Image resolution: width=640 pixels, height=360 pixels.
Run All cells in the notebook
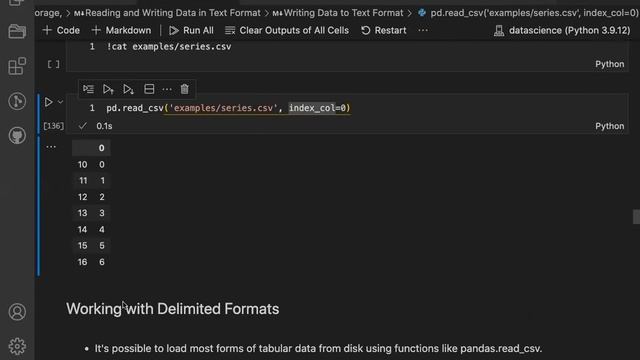point(191,30)
